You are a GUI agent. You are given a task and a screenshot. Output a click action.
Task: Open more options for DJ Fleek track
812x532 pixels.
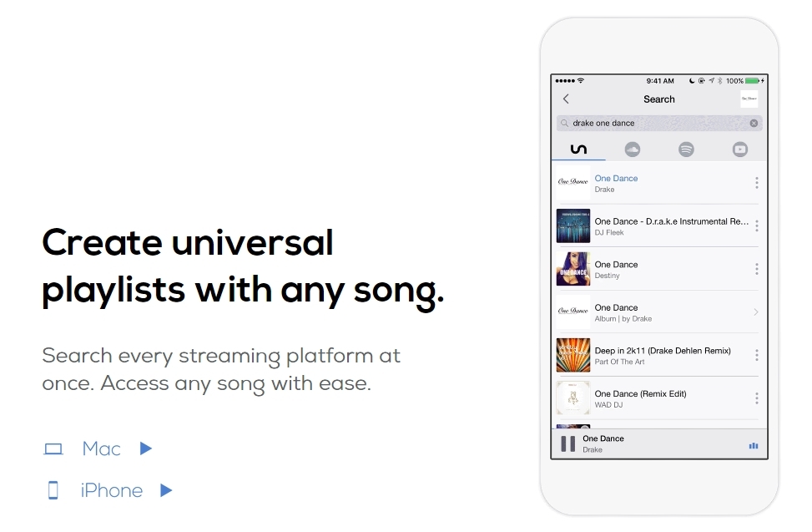pos(757,225)
